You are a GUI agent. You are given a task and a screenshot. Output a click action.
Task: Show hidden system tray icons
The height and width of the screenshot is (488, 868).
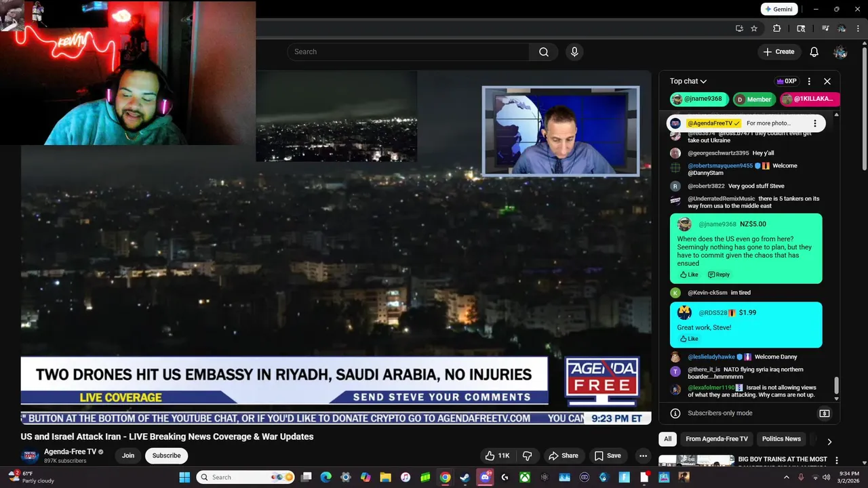click(787, 477)
